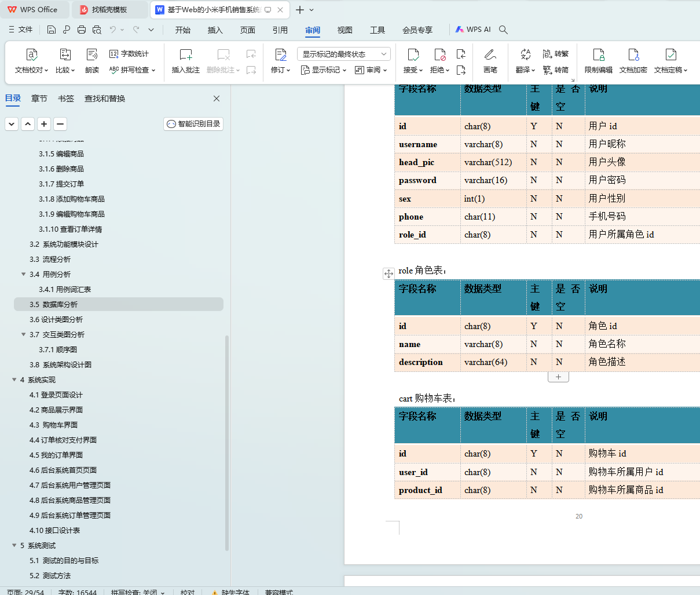700x595 pixels.
Task: Go to 4.1 登录页面设计 heading
Action: click(56, 395)
